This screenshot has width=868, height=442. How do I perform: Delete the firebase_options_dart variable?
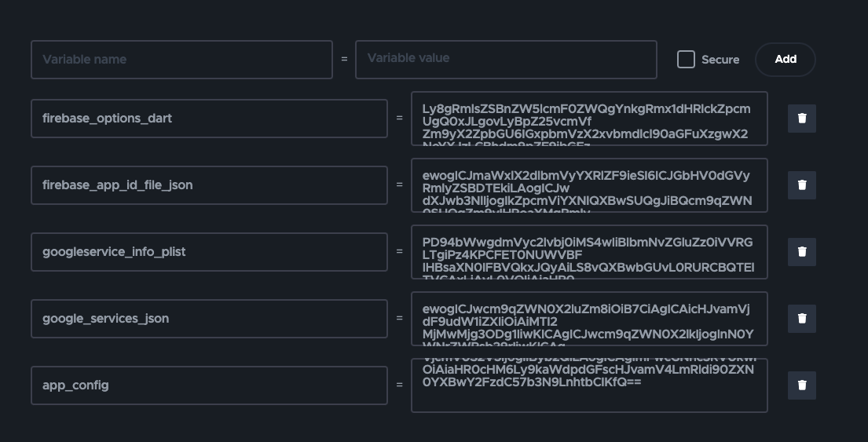801,119
